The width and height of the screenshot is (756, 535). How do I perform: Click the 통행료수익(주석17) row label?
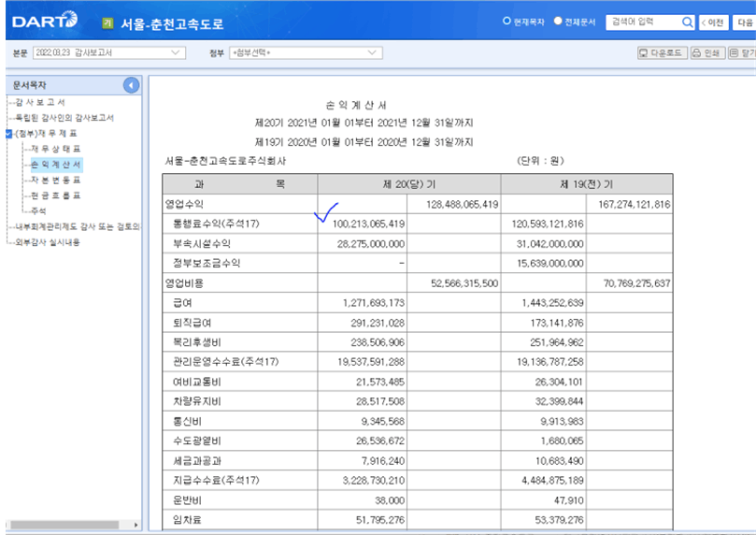click(216, 224)
